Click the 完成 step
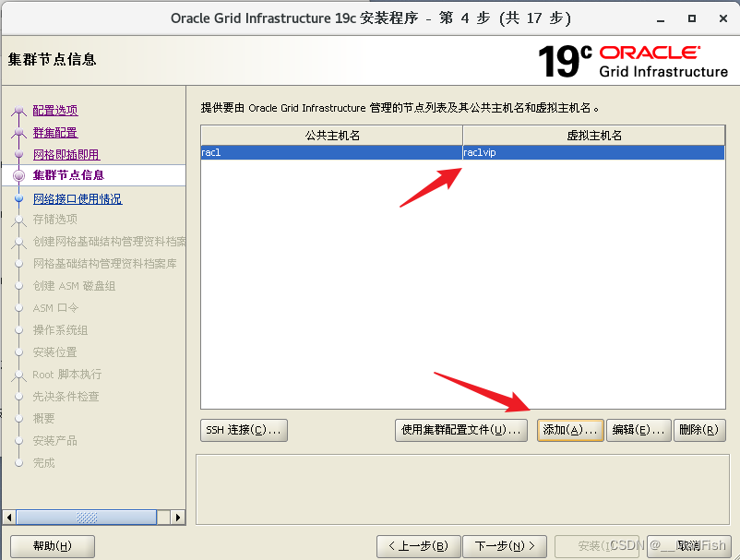The height and width of the screenshot is (560, 740). tap(44, 463)
